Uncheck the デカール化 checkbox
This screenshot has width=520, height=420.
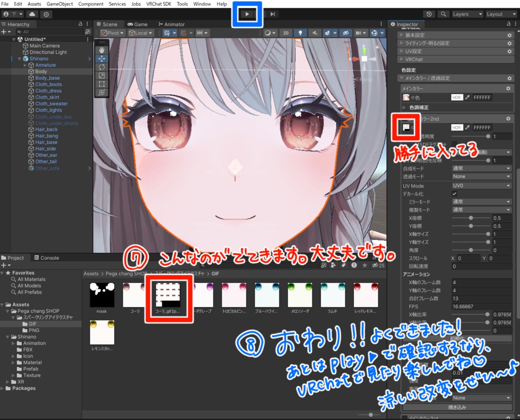coord(454,194)
